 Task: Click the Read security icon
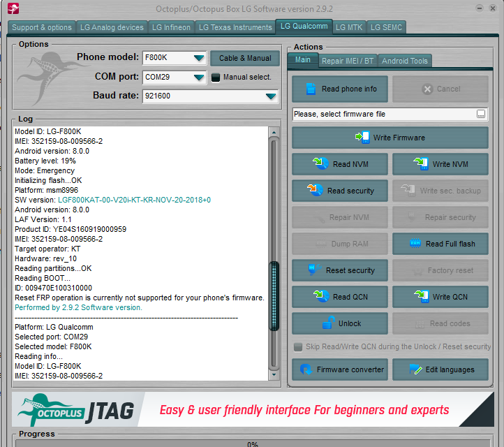tap(315, 190)
